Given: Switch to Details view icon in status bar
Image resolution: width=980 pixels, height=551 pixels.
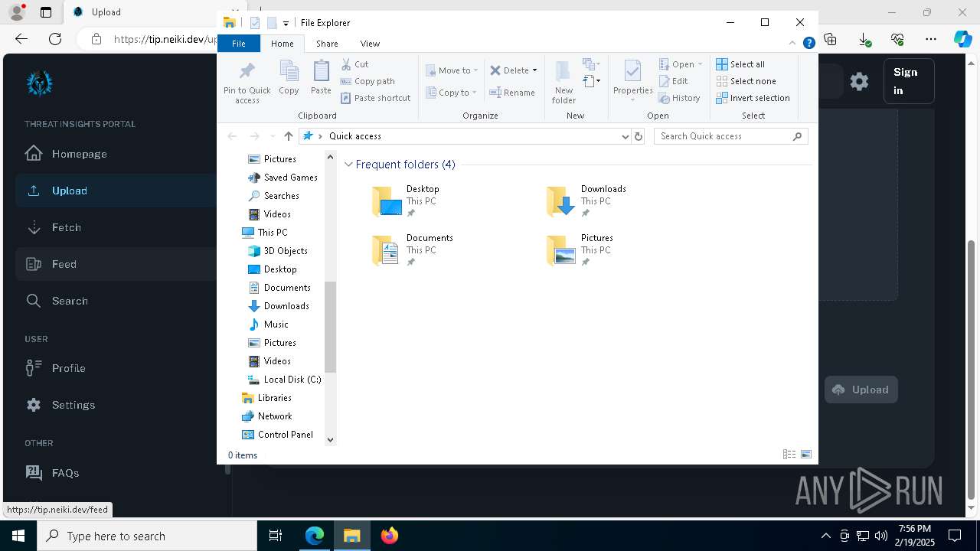Looking at the screenshot, I should click(x=789, y=455).
